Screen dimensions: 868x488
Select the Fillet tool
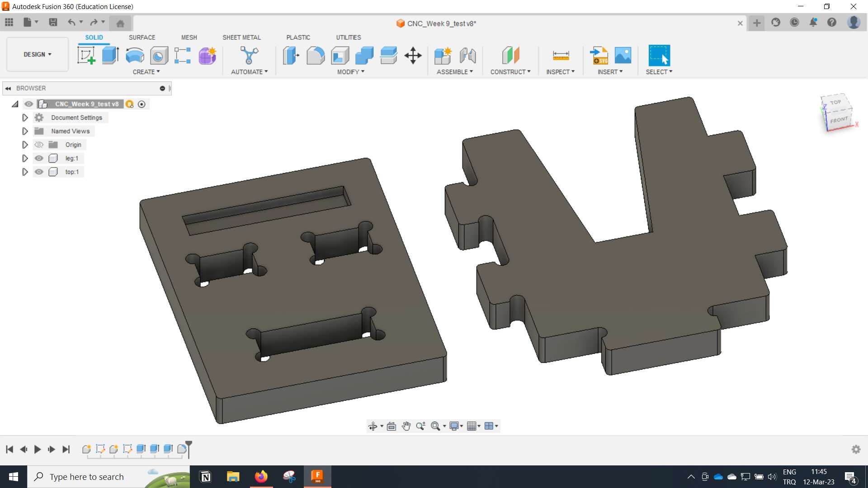pyautogui.click(x=316, y=56)
